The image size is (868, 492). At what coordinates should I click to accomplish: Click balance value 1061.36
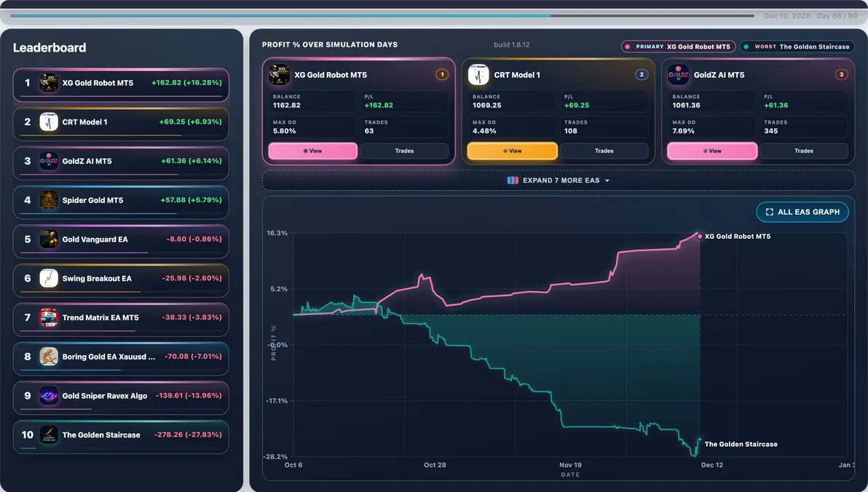point(687,105)
